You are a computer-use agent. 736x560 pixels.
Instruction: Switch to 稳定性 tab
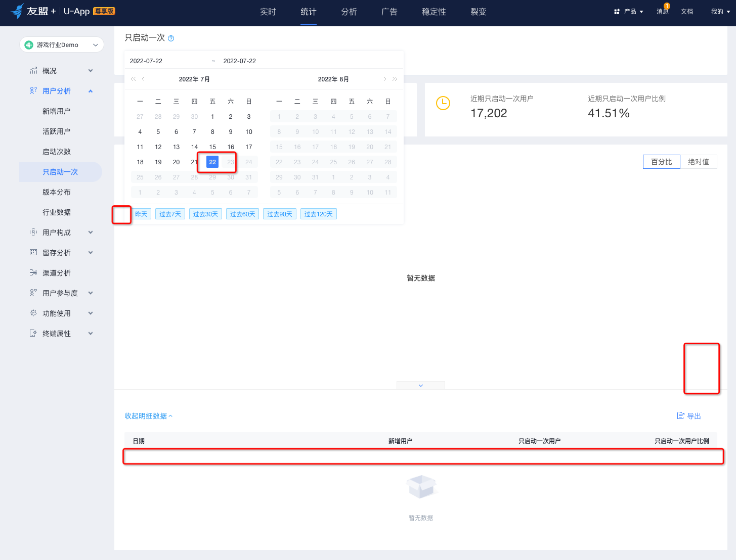434,12
